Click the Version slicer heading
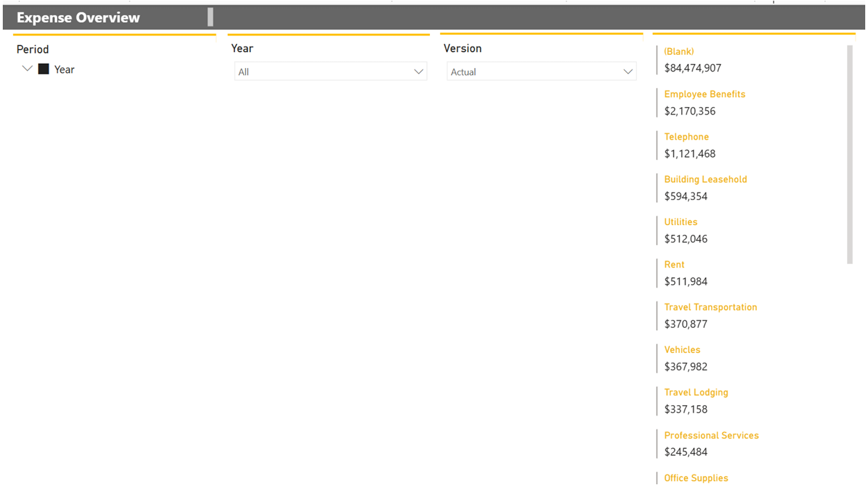 462,49
